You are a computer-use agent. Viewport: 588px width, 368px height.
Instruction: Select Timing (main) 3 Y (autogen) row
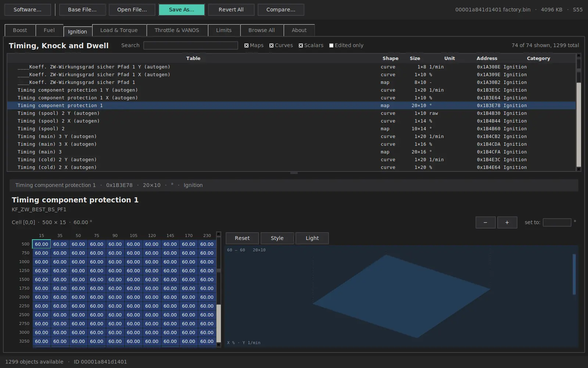tap(291, 137)
